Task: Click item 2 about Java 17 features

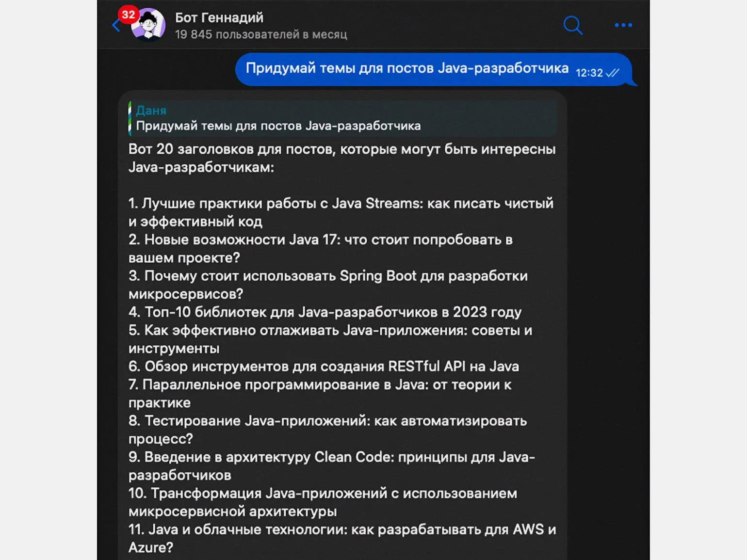Action: coord(320,248)
